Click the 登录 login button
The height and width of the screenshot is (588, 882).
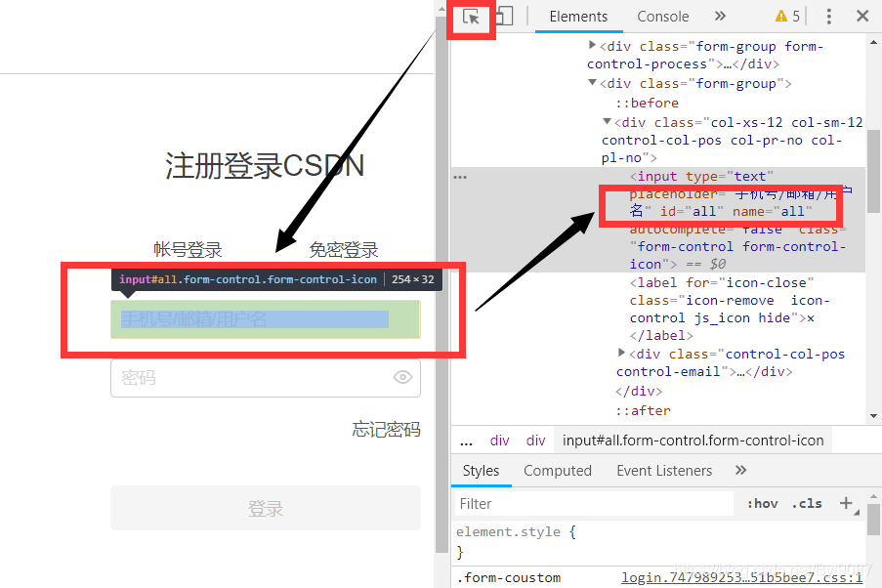(x=266, y=508)
